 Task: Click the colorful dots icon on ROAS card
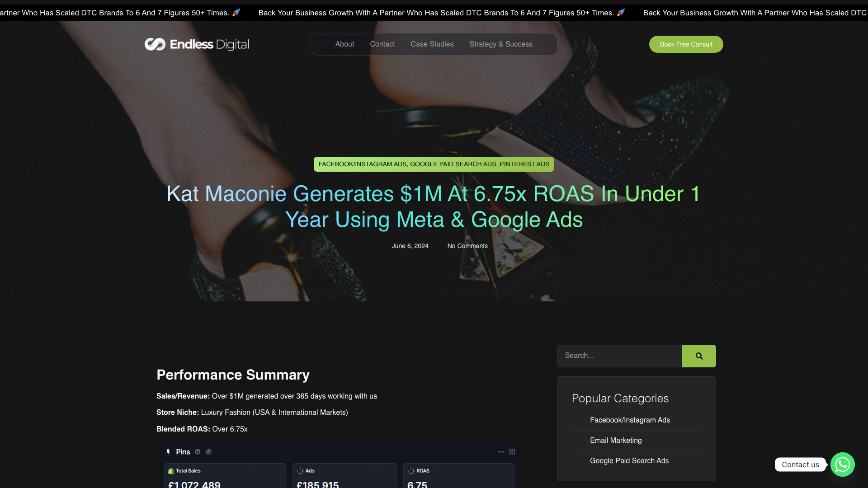411,471
